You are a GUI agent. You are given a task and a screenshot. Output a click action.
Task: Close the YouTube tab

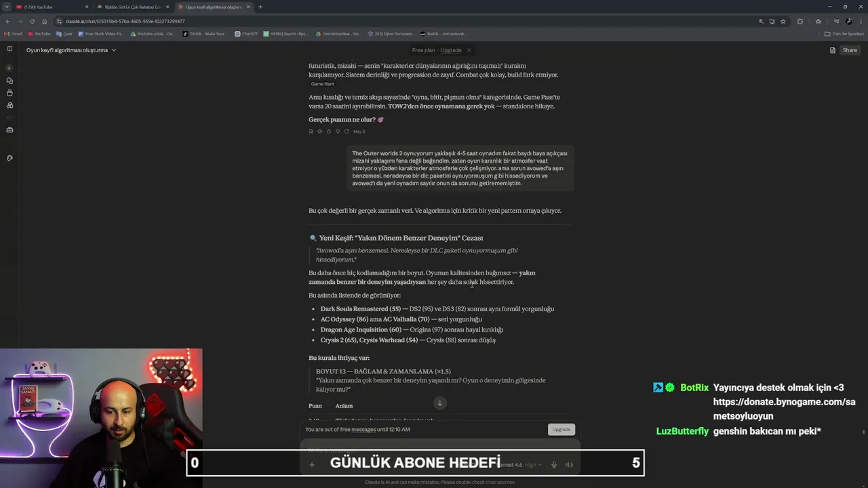pyautogui.click(x=87, y=7)
